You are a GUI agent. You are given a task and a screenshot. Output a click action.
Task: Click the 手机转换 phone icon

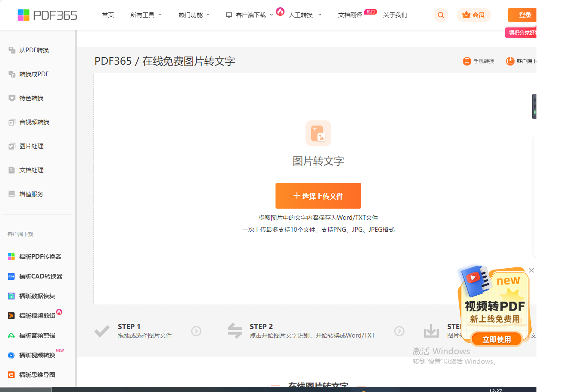(467, 61)
